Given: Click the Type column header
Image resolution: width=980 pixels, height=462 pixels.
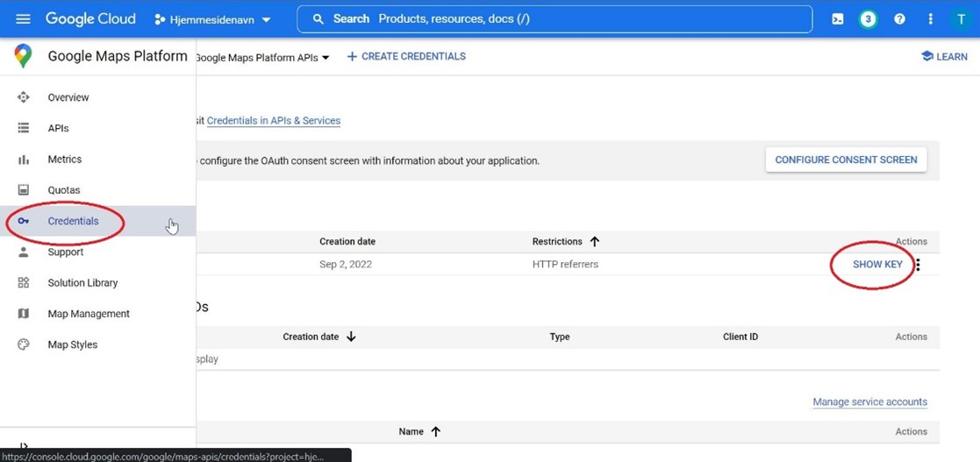Looking at the screenshot, I should tap(560, 338).
